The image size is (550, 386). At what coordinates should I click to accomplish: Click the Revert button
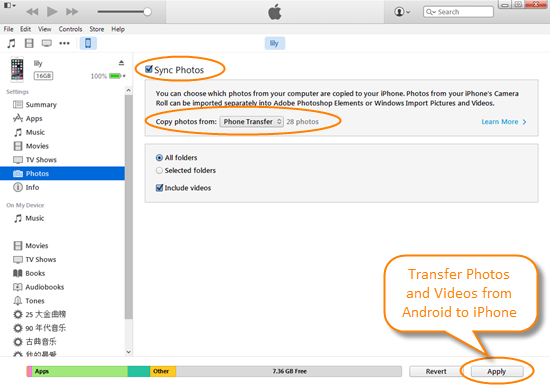(436, 371)
